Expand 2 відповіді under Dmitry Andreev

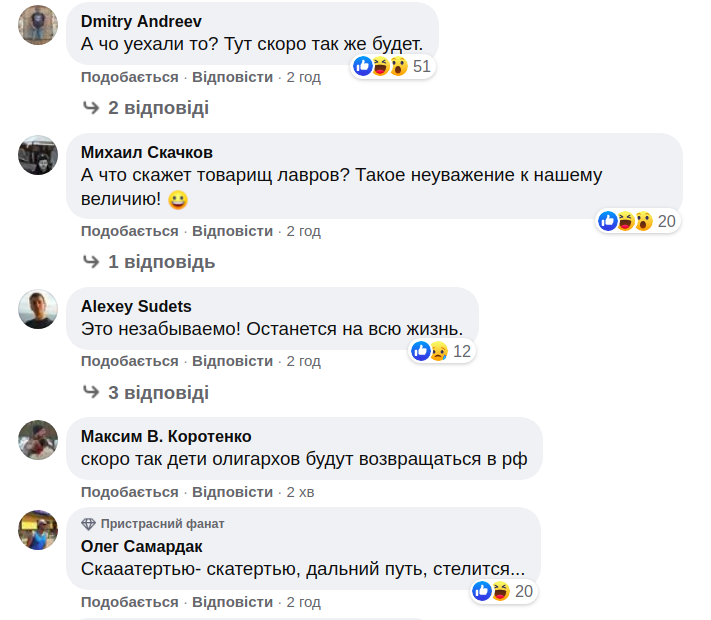(158, 108)
